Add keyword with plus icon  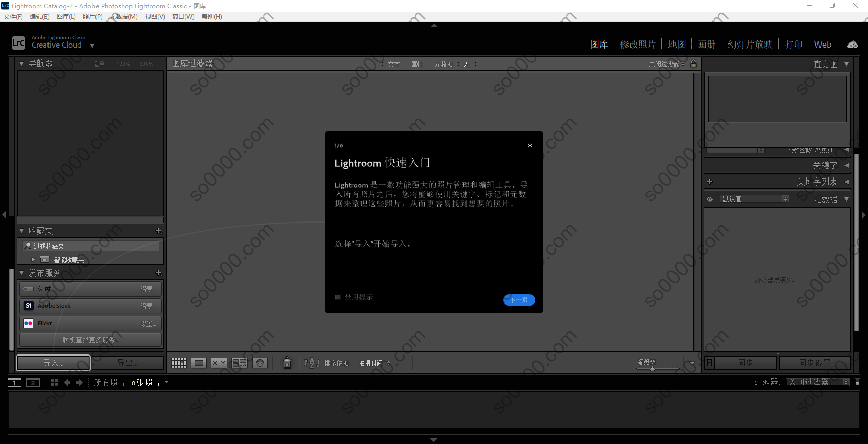click(x=710, y=182)
